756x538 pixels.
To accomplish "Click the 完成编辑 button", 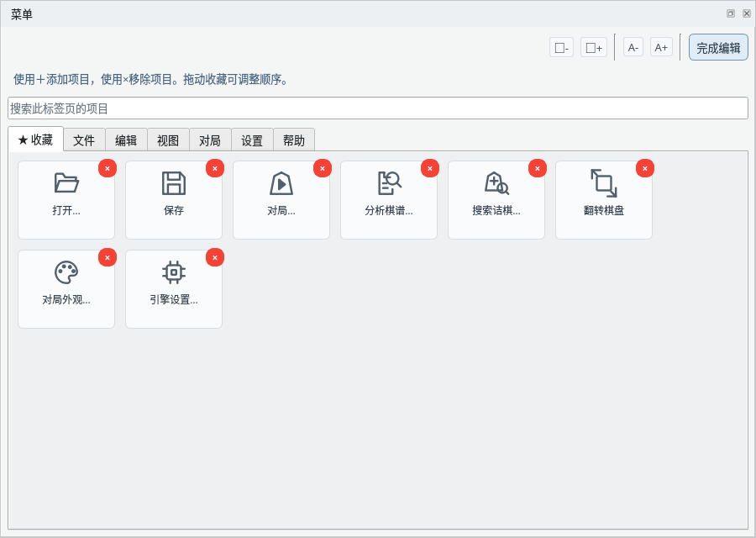I will 718,47.
